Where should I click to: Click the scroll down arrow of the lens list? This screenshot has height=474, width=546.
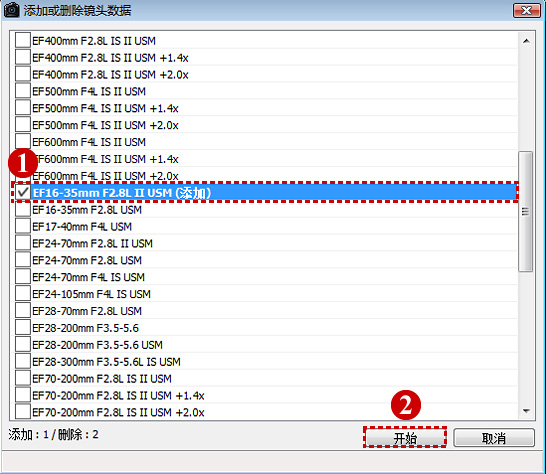tap(526, 411)
